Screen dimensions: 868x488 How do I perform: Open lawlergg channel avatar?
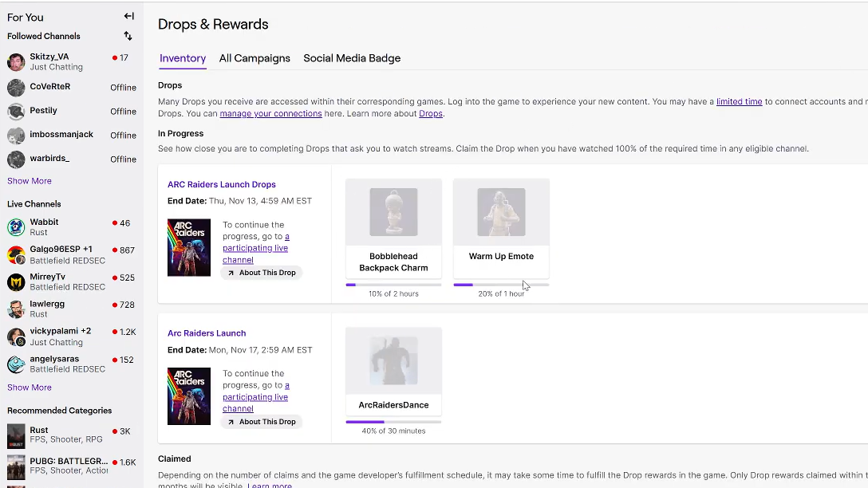click(x=16, y=309)
